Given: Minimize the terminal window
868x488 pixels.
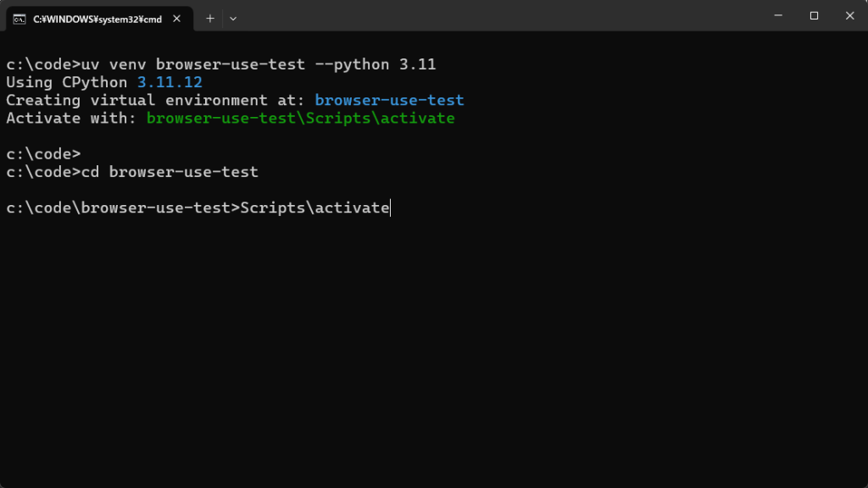Looking at the screenshot, I should point(778,15).
